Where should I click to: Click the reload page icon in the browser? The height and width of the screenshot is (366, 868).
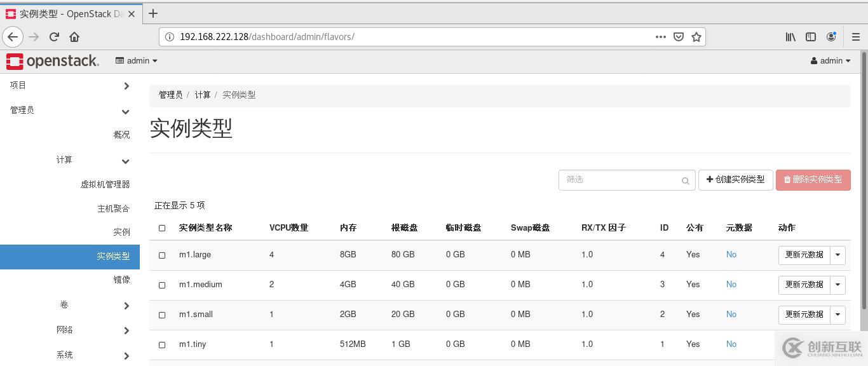(54, 36)
